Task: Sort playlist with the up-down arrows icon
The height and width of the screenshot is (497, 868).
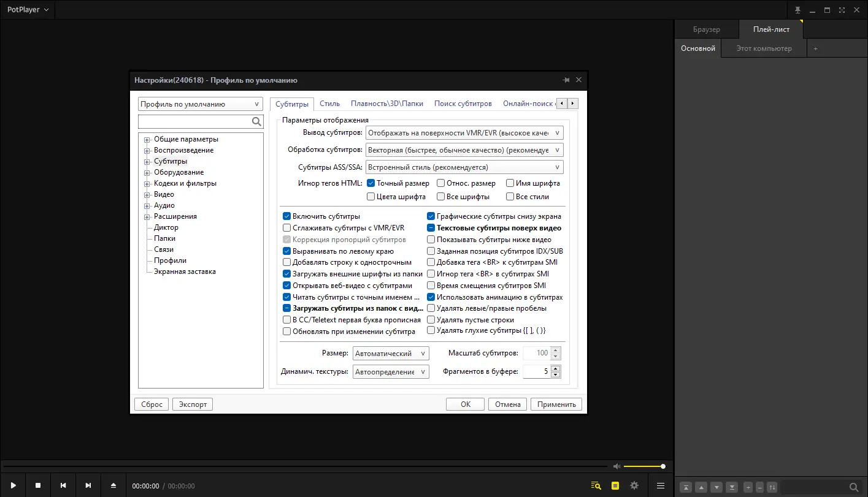Action: (x=772, y=487)
